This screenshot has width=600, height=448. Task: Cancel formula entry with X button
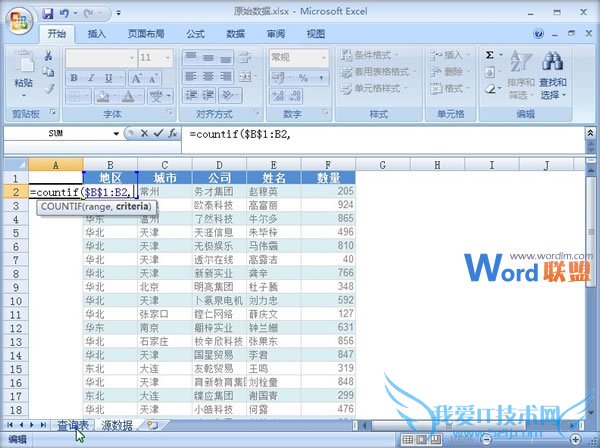[144, 134]
